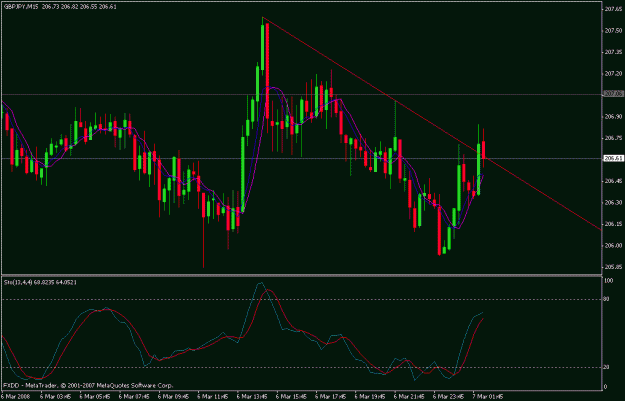Click the stochastic 0 level label
Viewport: 625px width, 401px height.
[606, 386]
